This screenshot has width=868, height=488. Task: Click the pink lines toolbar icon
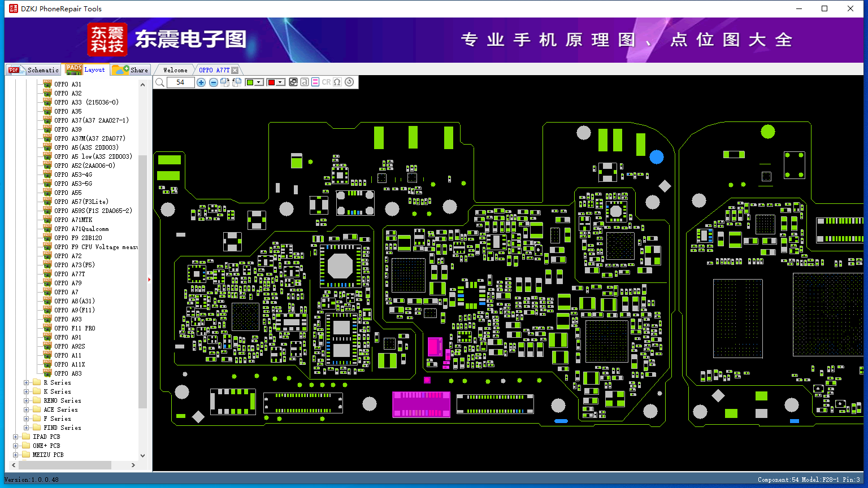[315, 82]
